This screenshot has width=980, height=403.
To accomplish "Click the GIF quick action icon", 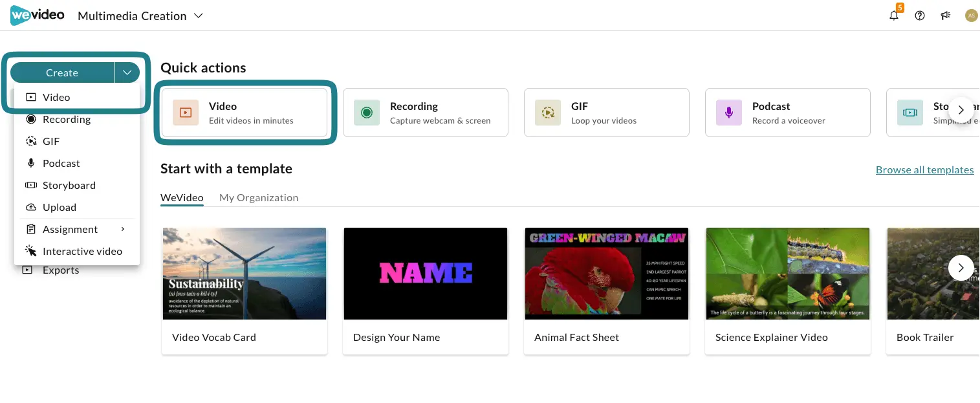I will coord(548,113).
